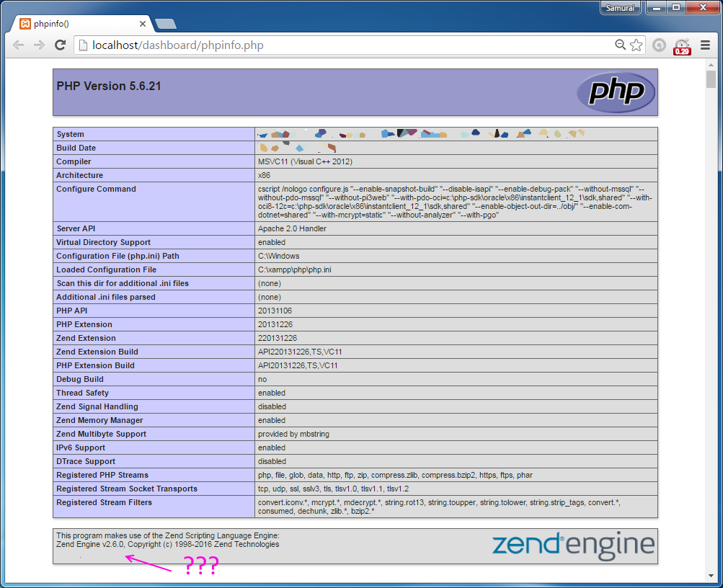The width and height of the screenshot is (723, 588).
Task: Click the PHP logo
Action: pos(616,92)
